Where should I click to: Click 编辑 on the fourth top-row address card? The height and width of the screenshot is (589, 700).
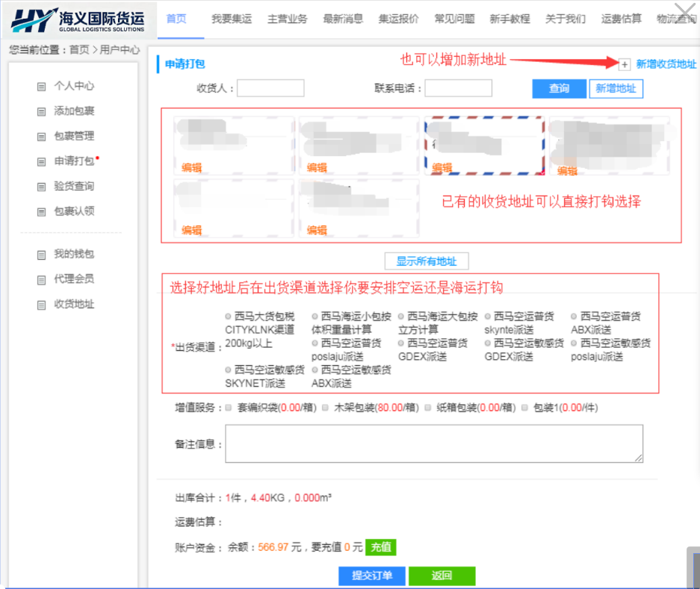pos(568,170)
